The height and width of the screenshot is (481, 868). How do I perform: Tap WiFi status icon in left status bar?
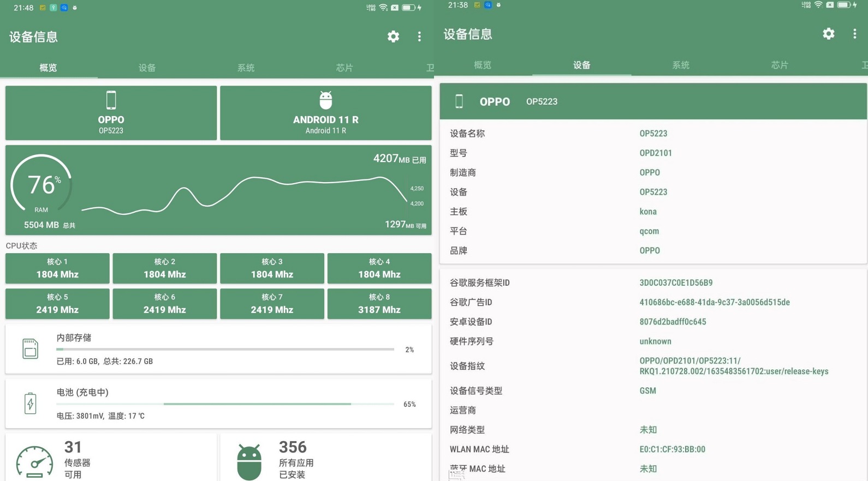[383, 8]
